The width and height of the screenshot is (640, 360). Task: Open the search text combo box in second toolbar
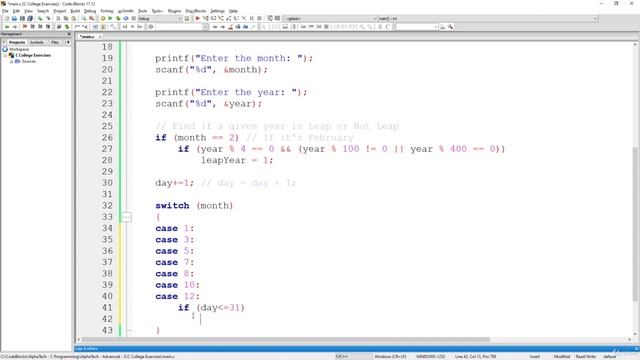[416, 27]
